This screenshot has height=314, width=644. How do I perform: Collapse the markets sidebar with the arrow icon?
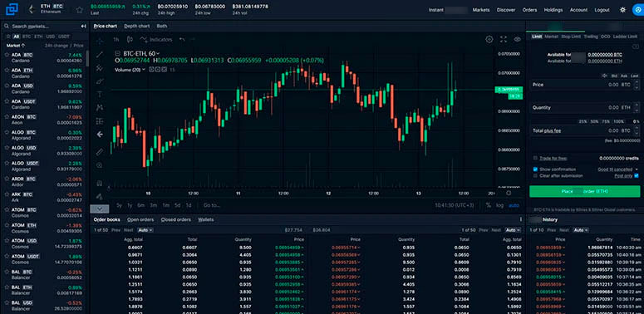pyautogui.click(x=83, y=27)
